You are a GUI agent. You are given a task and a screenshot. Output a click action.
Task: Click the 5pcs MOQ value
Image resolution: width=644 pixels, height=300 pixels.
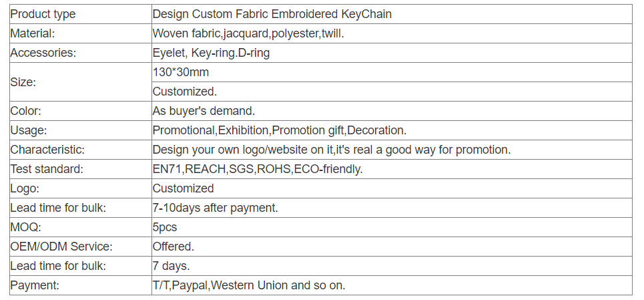165,227
